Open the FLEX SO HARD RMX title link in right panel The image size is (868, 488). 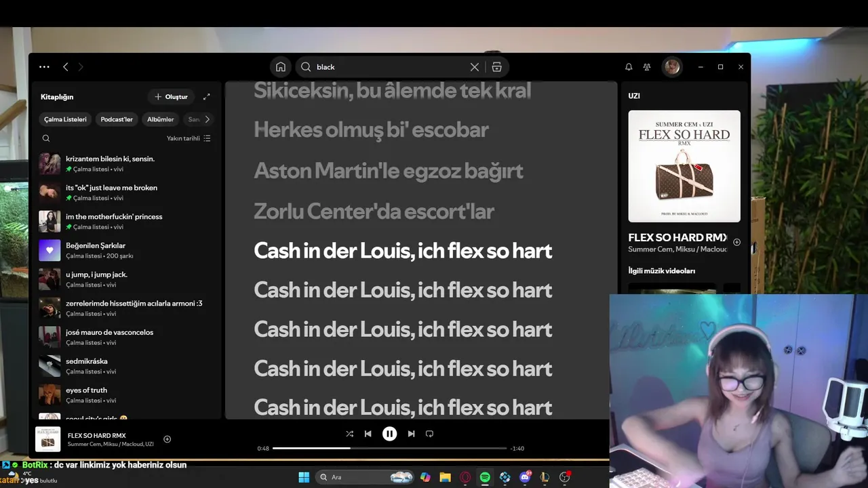(x=677, y=238)
